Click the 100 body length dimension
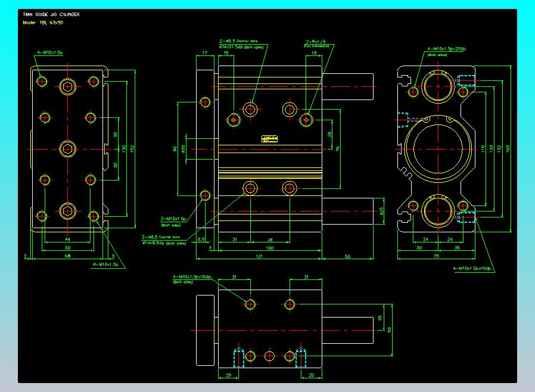Image resolution: width=535 pixels, height=392 pixels. click(269, 248)
